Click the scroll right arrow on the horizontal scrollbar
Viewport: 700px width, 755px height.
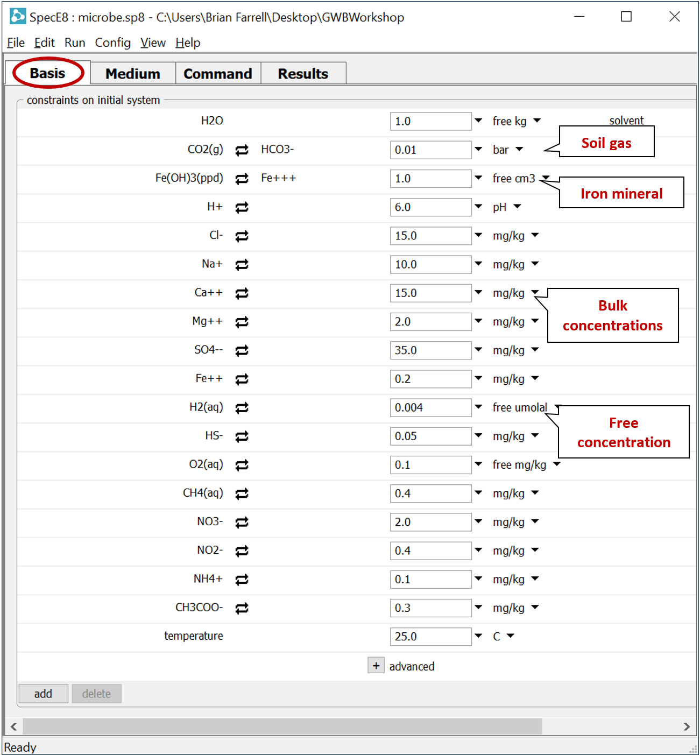(x=687, y=726)
